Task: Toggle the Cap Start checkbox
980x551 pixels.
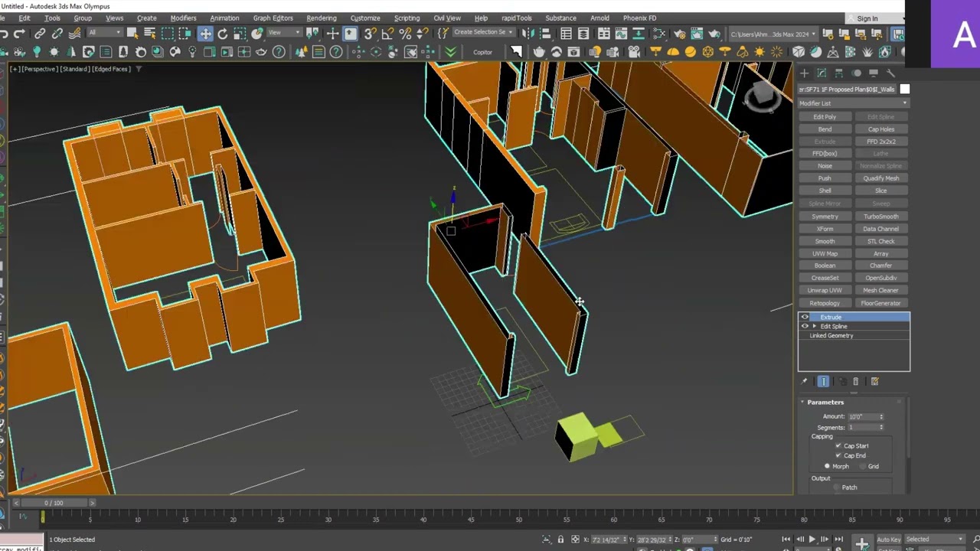Action: (838, 445)
